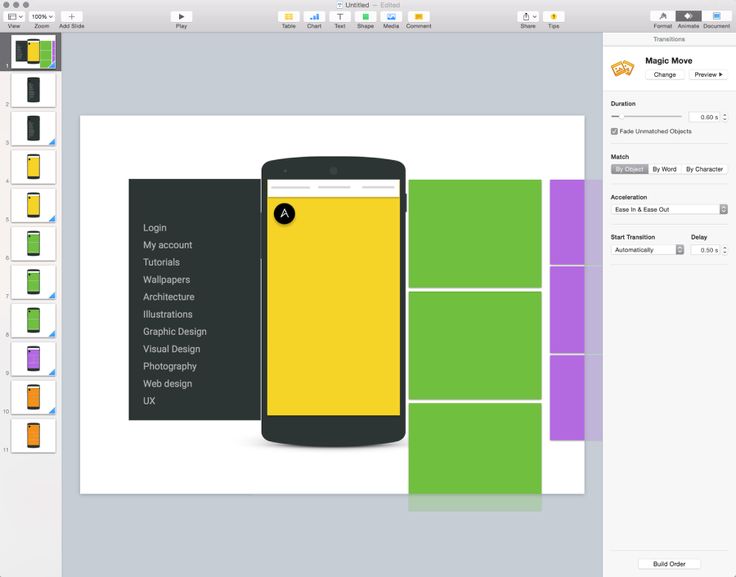Open the Start Transition dropdown

click(x=647, y=250)
